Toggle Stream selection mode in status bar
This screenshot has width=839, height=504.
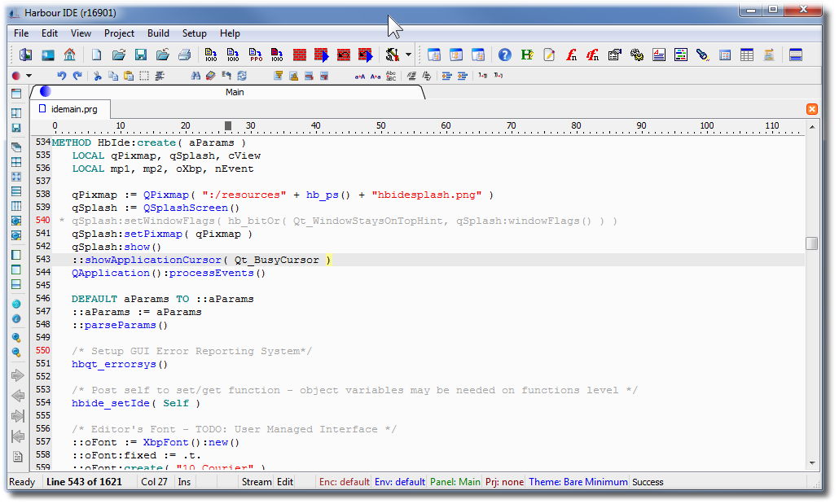pyautogui.click(x=257, y=482)
